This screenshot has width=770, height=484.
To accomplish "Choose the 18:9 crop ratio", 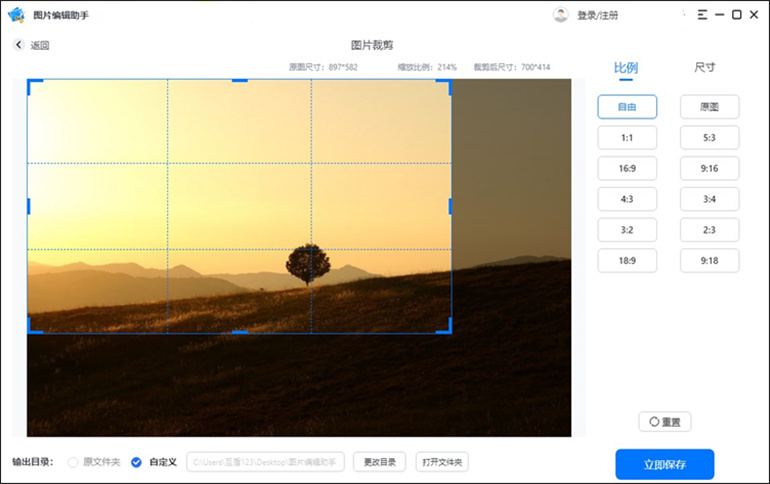I will pyautogui.click(x=627, y=261).
